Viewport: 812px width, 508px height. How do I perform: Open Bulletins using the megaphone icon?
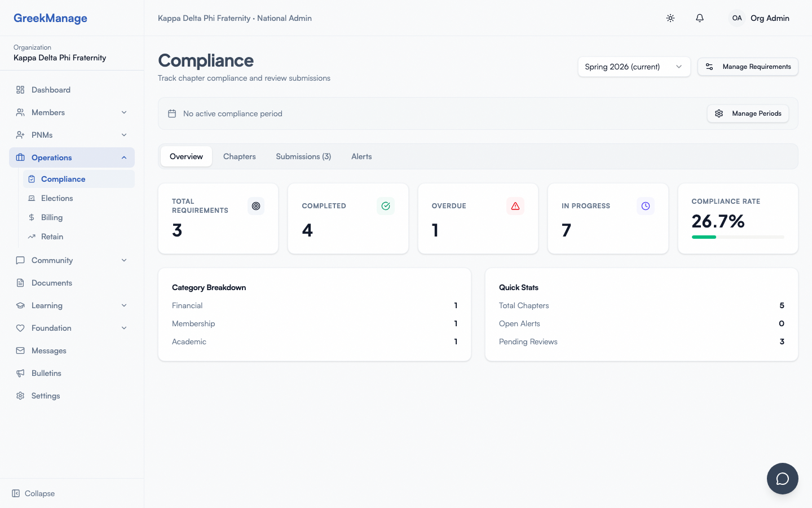(x=19, y=373)
